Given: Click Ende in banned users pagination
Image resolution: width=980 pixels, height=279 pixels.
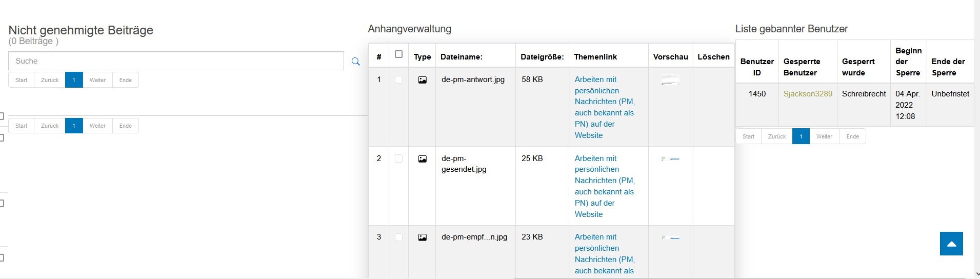Looking at the screenshot, I should point(852,136).
